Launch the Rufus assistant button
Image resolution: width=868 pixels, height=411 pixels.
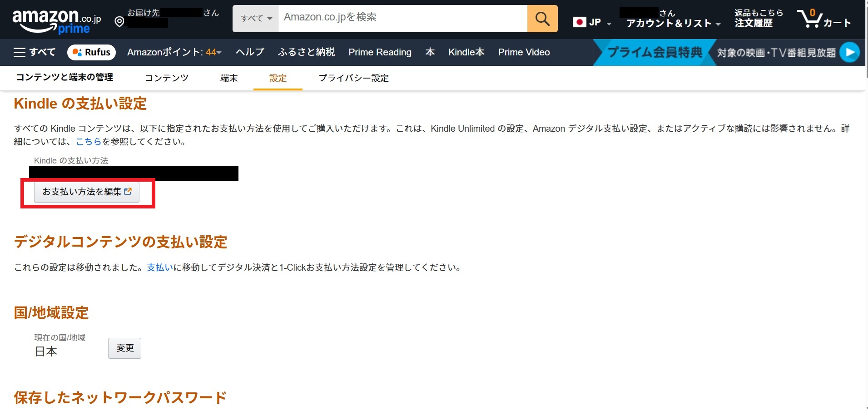pos(91,52)
